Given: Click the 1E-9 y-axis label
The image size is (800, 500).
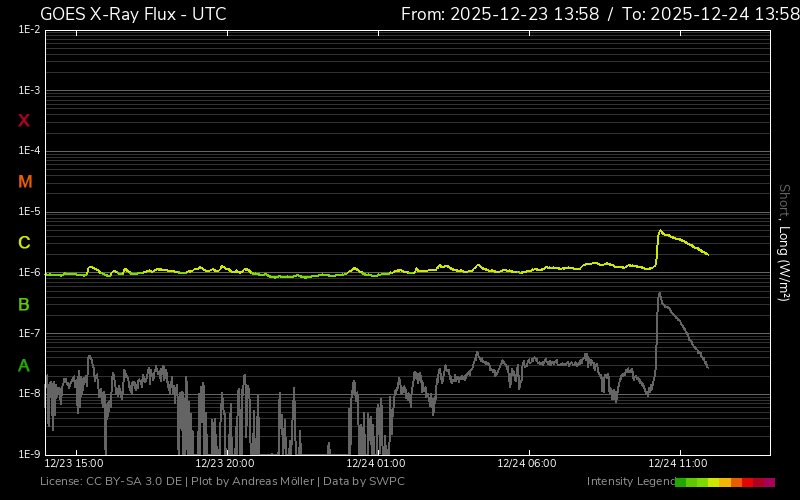Looking at the screenshot, I should click(x=29, y=454).
